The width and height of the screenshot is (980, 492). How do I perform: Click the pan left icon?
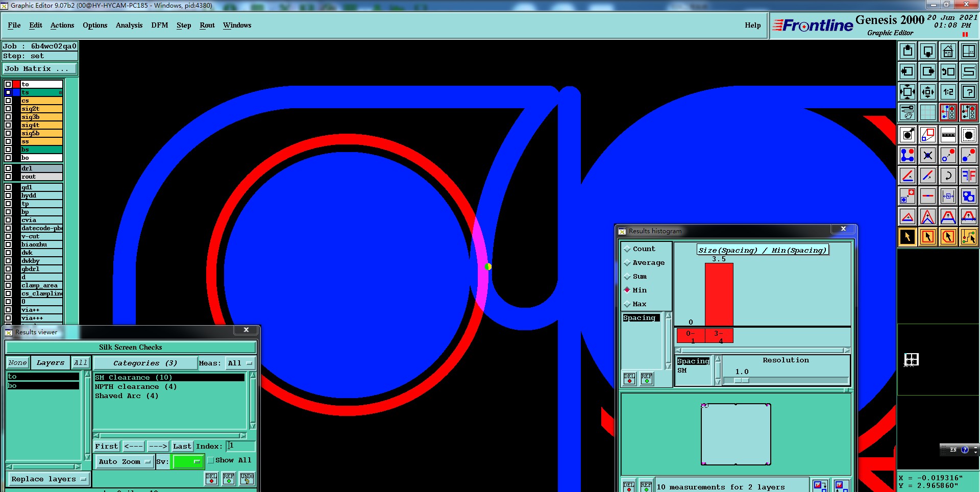click(x=908, y=71)
